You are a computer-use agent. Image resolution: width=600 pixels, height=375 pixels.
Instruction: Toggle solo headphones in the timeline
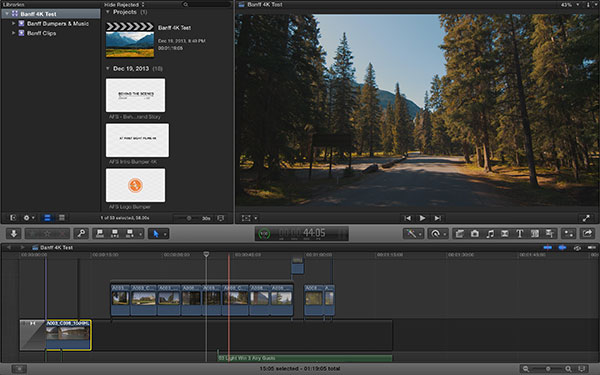(x=577, y=248)
